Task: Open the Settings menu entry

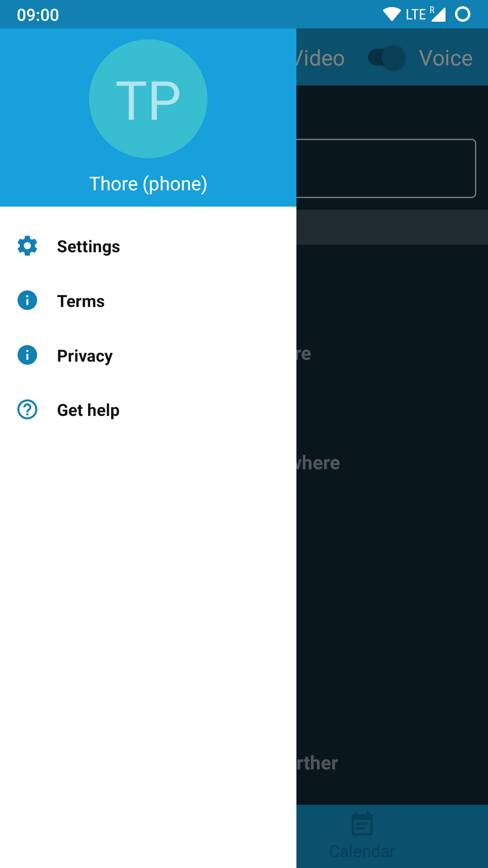Action: [148, 246]
